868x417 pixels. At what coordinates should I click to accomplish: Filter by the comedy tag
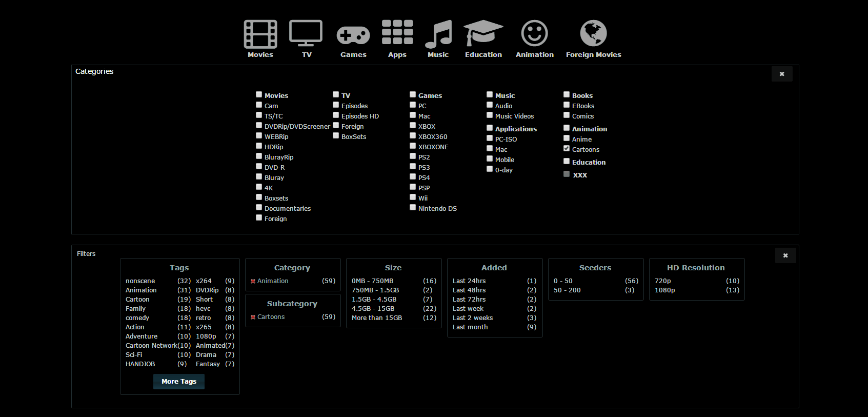tap(137, 318)
